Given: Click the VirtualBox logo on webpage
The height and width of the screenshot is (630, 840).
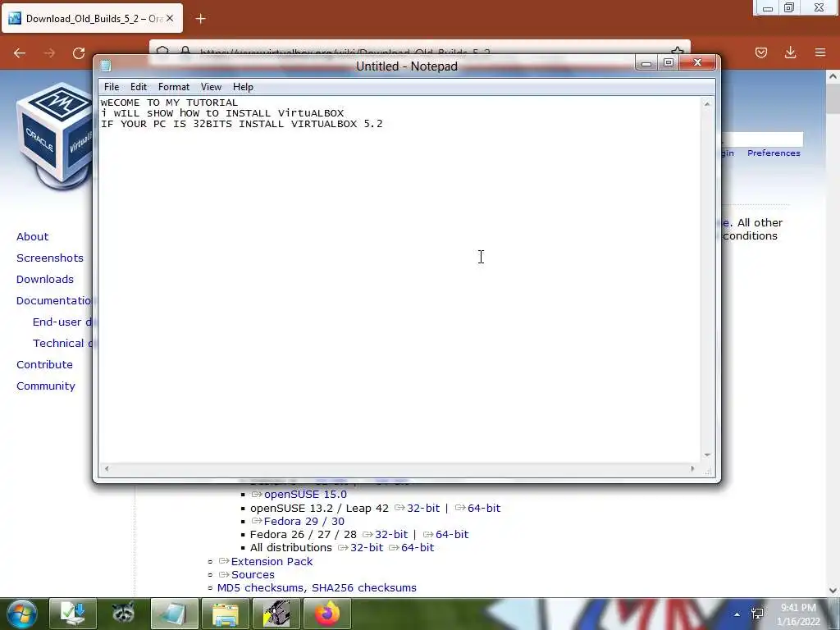Looking at the screenshot, I should point(55,135).
